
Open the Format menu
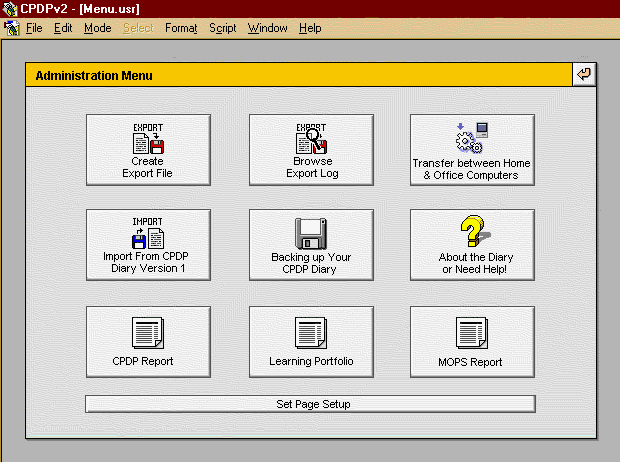[x=181, y=28]
